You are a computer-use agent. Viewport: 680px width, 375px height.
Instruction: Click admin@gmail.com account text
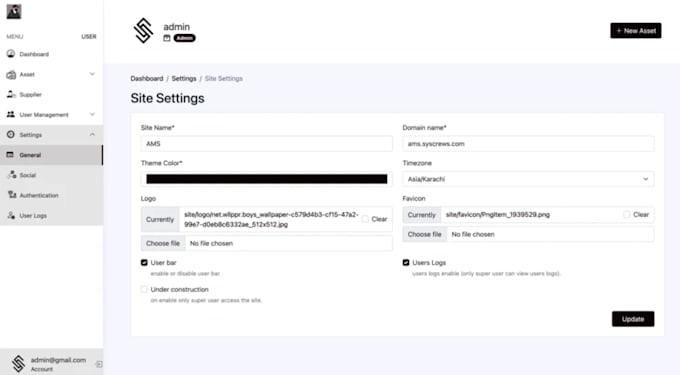[x=58, y=360]
